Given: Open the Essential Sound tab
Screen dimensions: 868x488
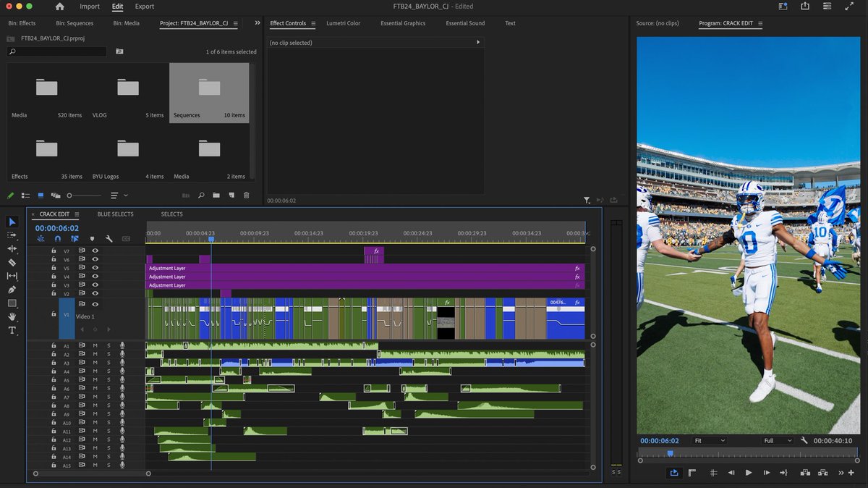Looking at the screenshot, I should (x=465, y=23).
